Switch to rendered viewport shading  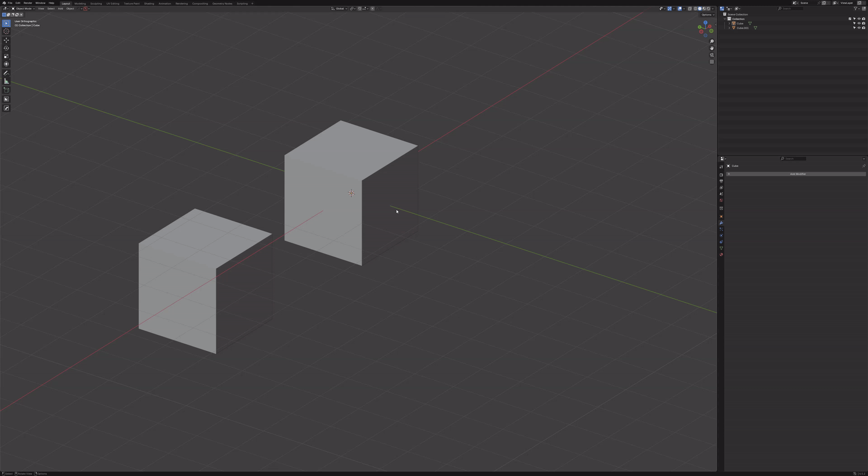(x=708, y=9)
